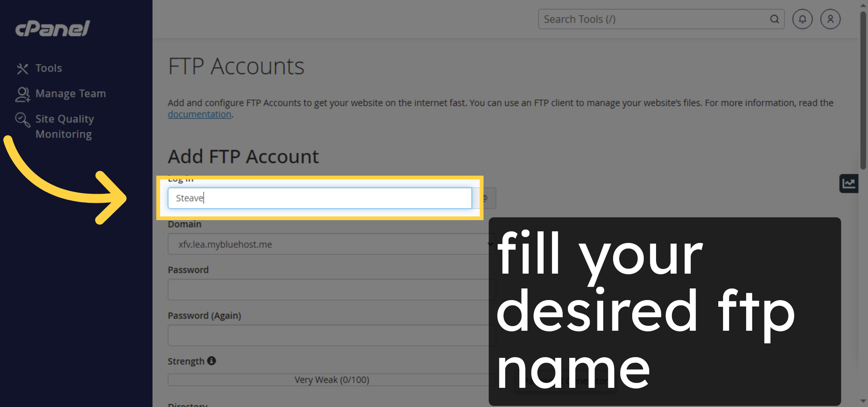Image resolution: width=868 pixels, height=407 pixels.
Task: Expand the Domain selector chevron
Action: click(x=490, y=244)
